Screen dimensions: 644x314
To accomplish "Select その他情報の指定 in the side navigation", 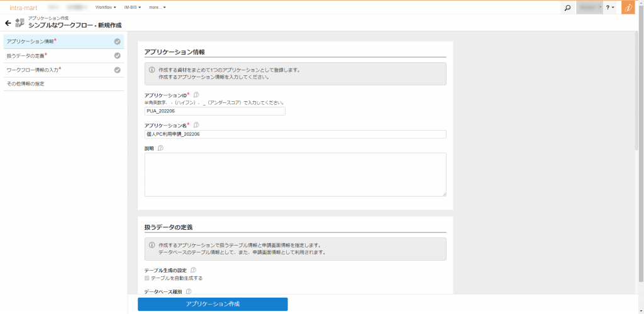I will click(64, 84).
